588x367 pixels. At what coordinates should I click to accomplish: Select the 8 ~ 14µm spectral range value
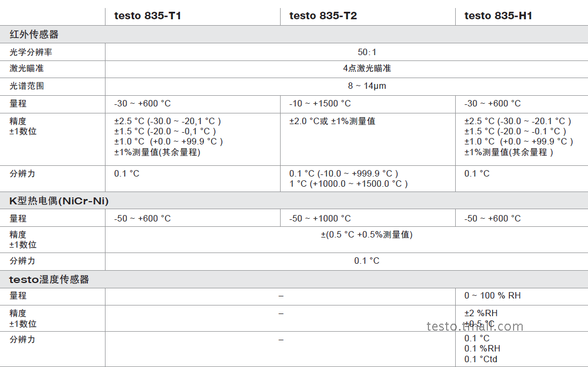[367, 86]
